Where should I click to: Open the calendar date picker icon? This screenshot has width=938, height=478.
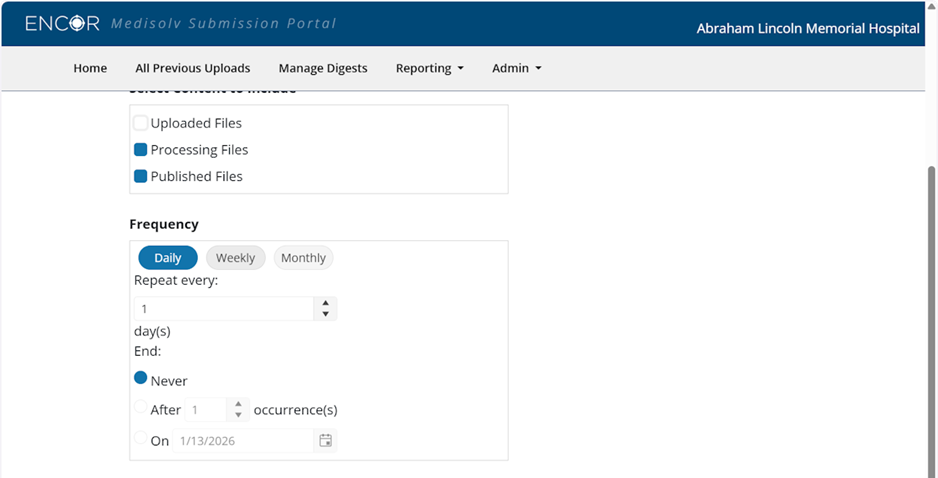325,440
